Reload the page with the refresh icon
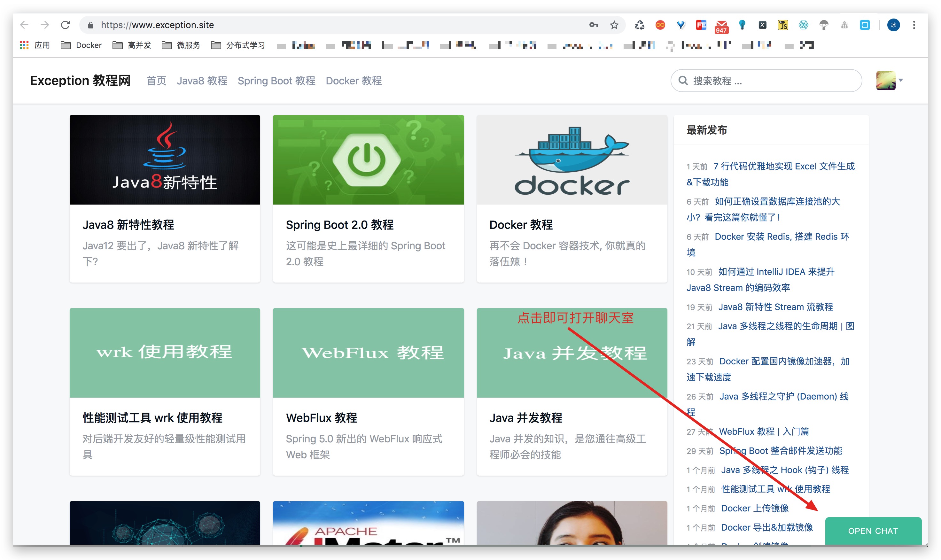This screenshot has height=560, width=941. coord(66,25)
